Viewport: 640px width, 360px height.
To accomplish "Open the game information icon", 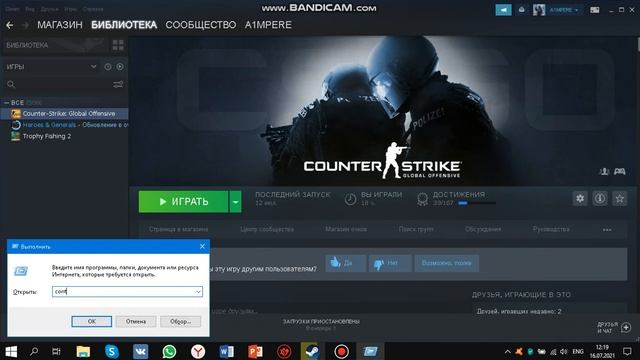I will [600, 199].
